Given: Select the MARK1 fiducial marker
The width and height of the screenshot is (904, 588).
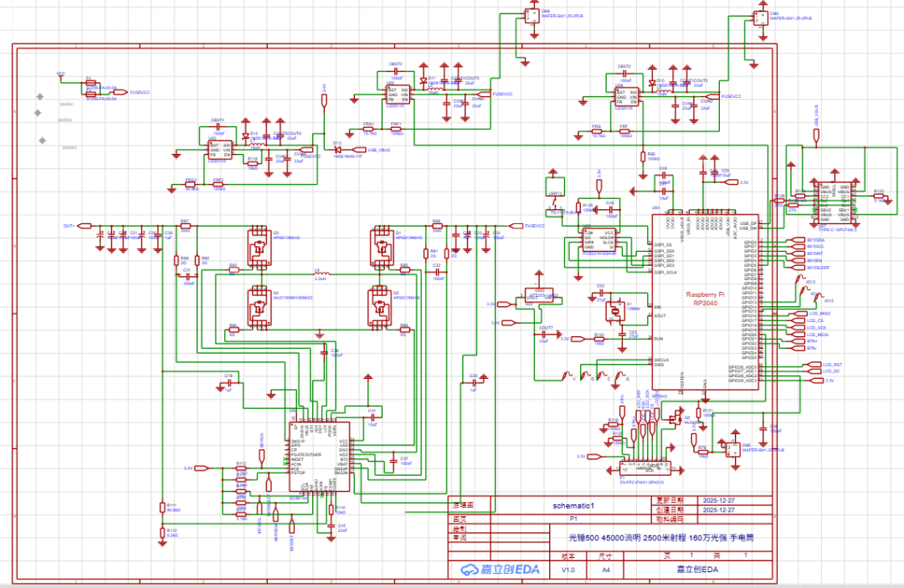Looking at the screenshot, I should coord(39,97).
